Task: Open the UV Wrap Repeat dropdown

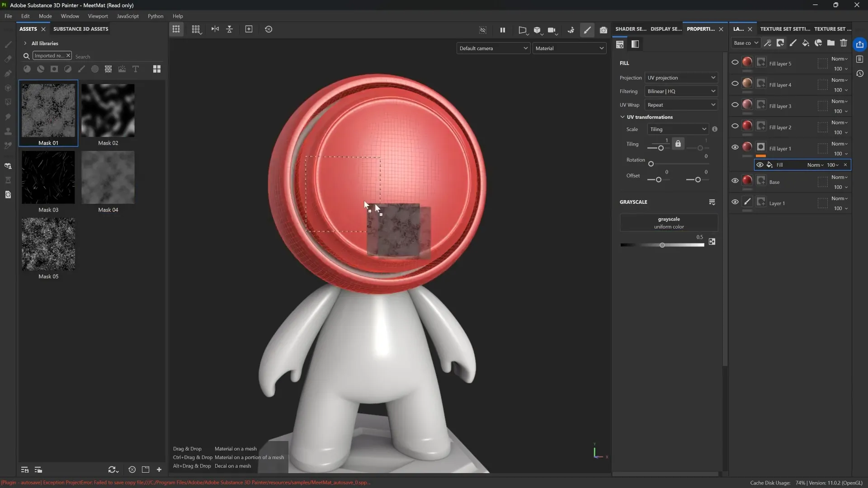Action: tap(681, 105)
